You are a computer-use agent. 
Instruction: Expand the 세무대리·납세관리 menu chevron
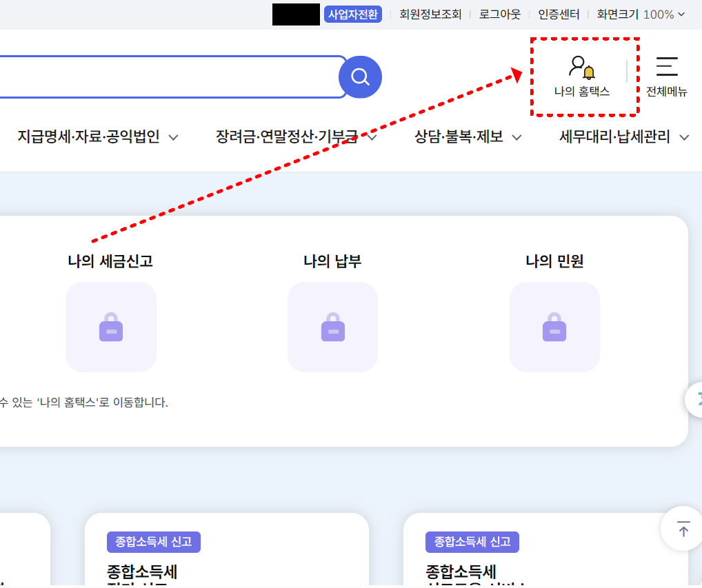(685, 137)
